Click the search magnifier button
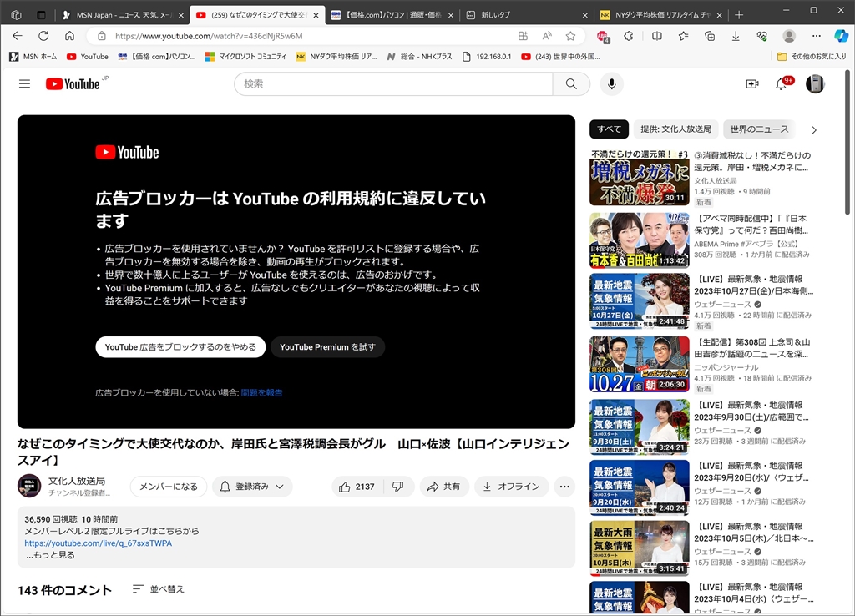855x616 pixels. [571, 84]
